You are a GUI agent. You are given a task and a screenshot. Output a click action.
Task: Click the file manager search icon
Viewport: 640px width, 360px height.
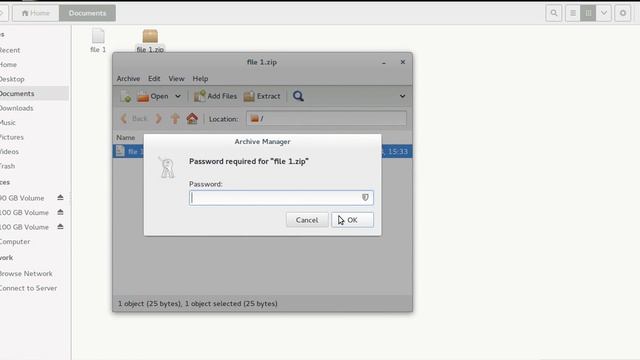coord(554,13)
